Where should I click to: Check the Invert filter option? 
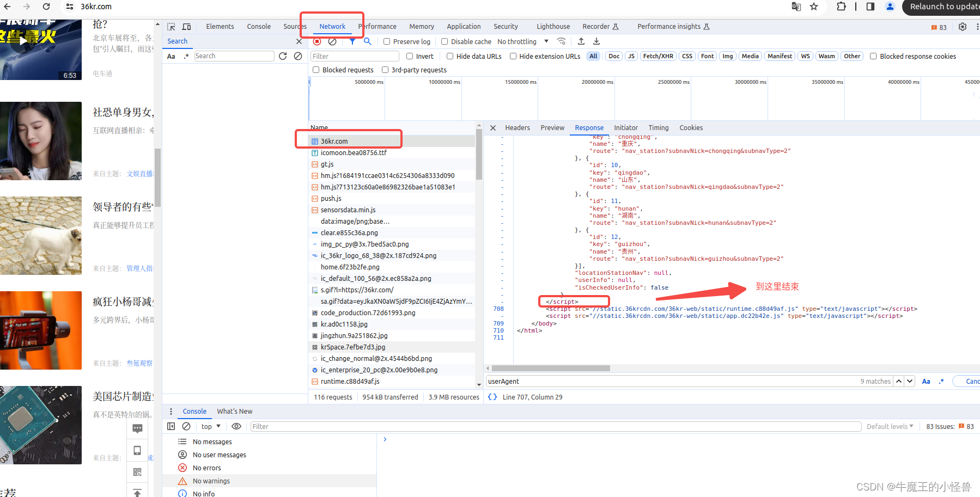pos(410,56)
